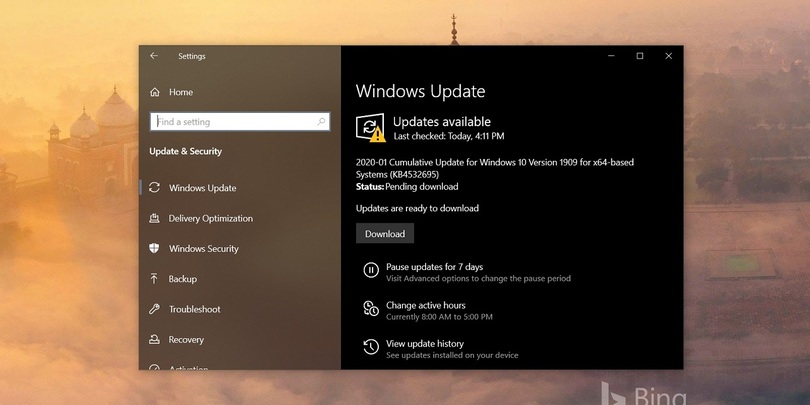Click the change active hours clock icon
The image size is (810, 405).
[x=371, y=308]
